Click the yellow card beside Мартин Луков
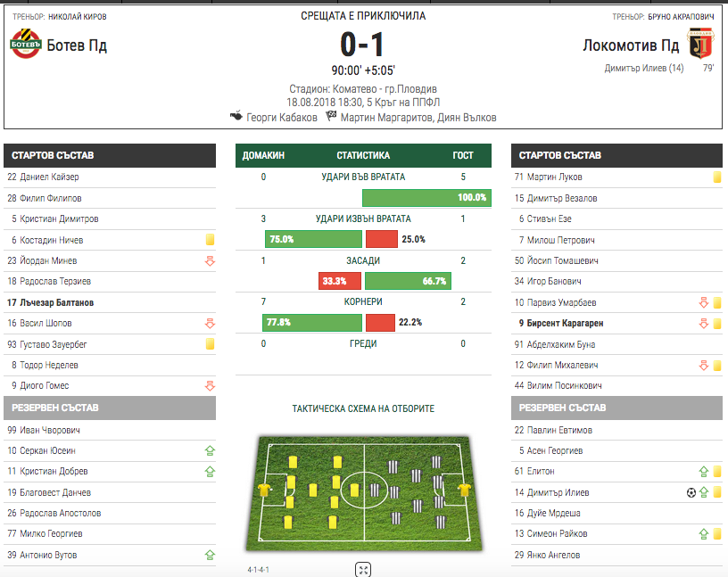The image size is (728, 577). click(717, 177)
